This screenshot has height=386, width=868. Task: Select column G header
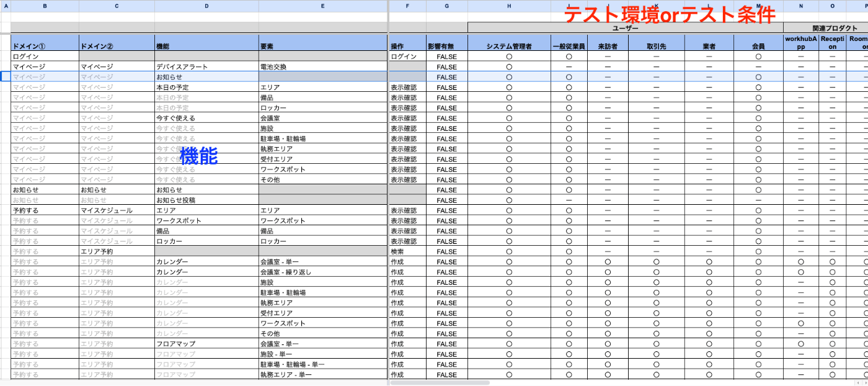446,6
